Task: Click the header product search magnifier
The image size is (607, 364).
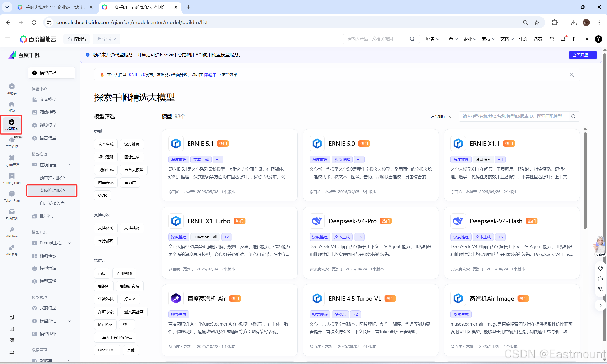Action: pos(412,39)
